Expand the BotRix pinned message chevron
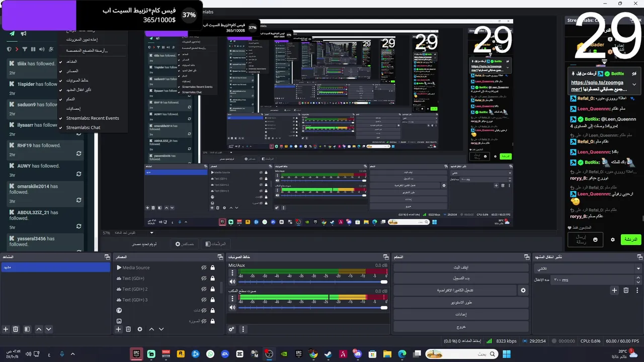 pos(634,84)
